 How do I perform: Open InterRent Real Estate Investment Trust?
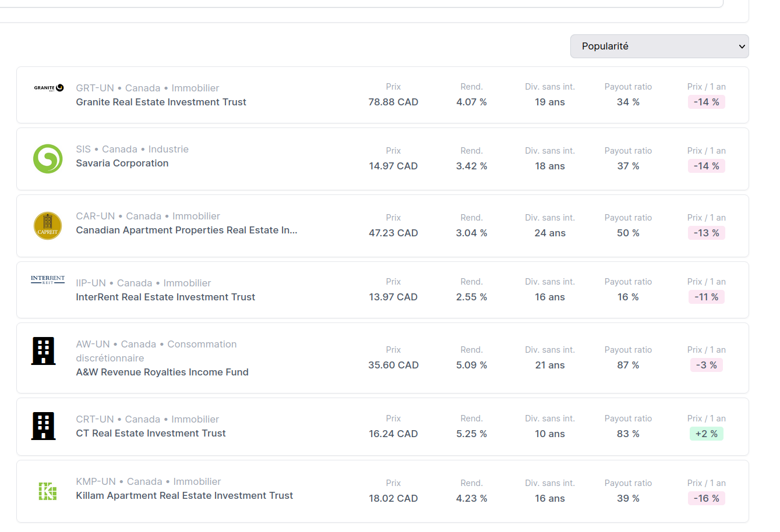coord(165,297)
